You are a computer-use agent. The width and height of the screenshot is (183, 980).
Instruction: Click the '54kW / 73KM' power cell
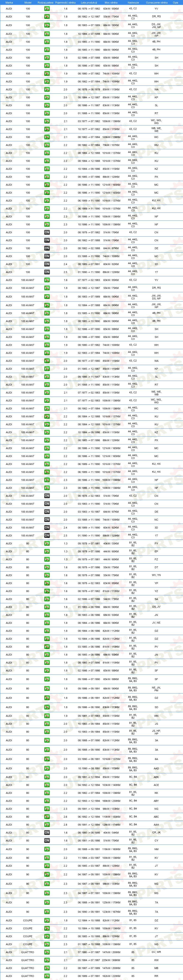111,599
